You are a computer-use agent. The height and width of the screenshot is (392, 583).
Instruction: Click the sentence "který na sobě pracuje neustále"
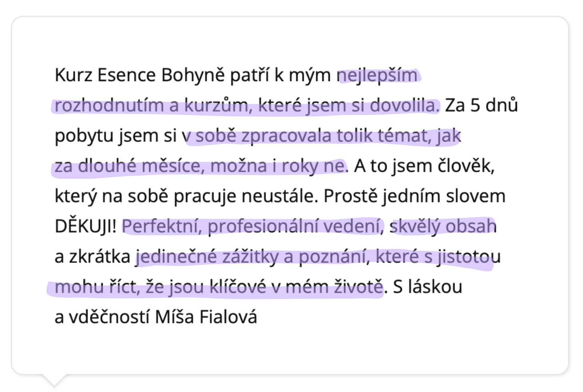[186, 197]
